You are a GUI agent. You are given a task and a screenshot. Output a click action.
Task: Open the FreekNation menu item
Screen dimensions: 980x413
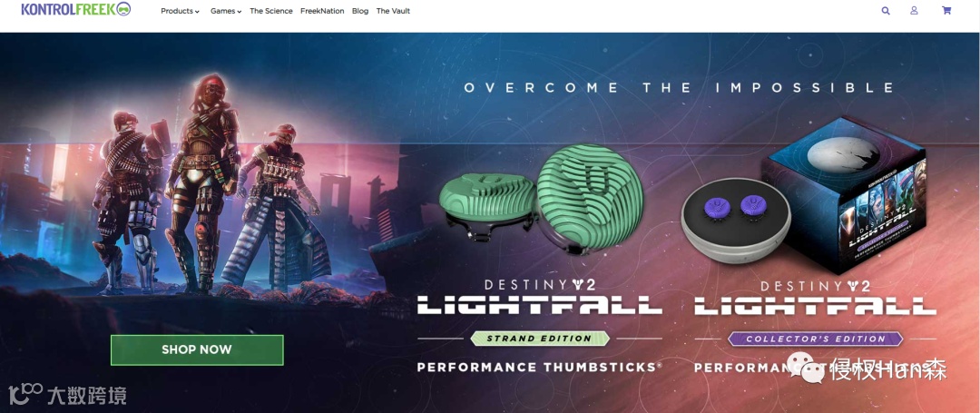tap(322, 11)
